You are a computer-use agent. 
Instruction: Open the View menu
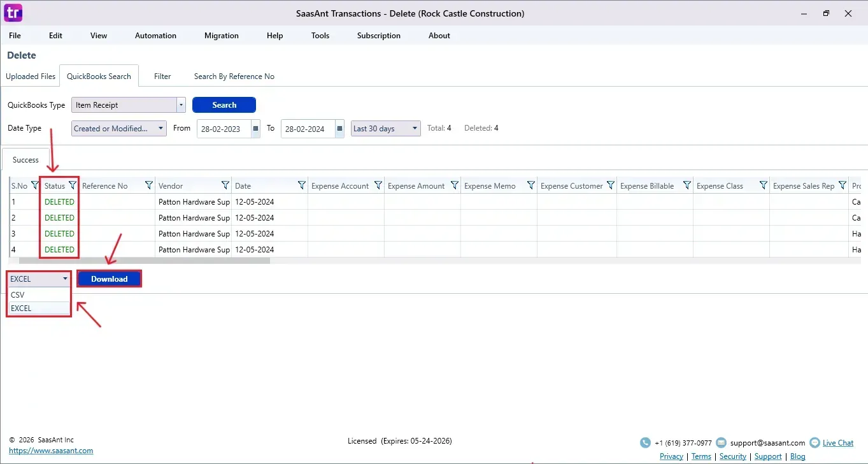click(x=99, y=36)
